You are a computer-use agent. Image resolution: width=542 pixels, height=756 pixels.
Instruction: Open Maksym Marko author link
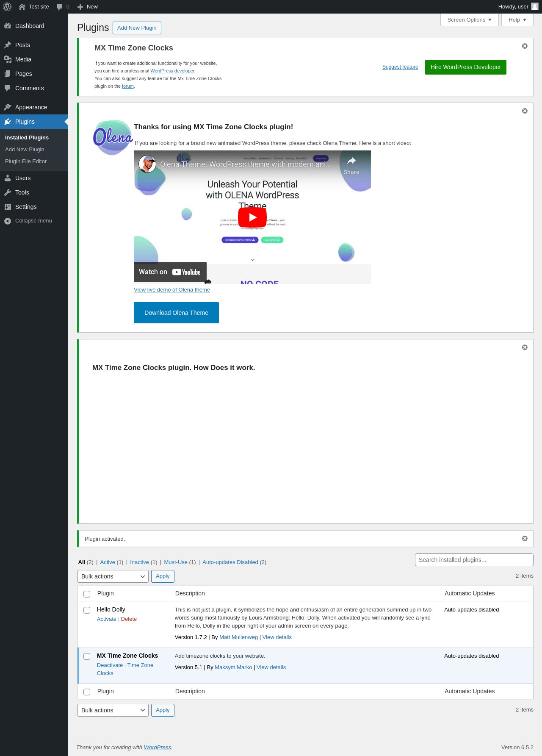pyautogui.click(x=233, y=667)
